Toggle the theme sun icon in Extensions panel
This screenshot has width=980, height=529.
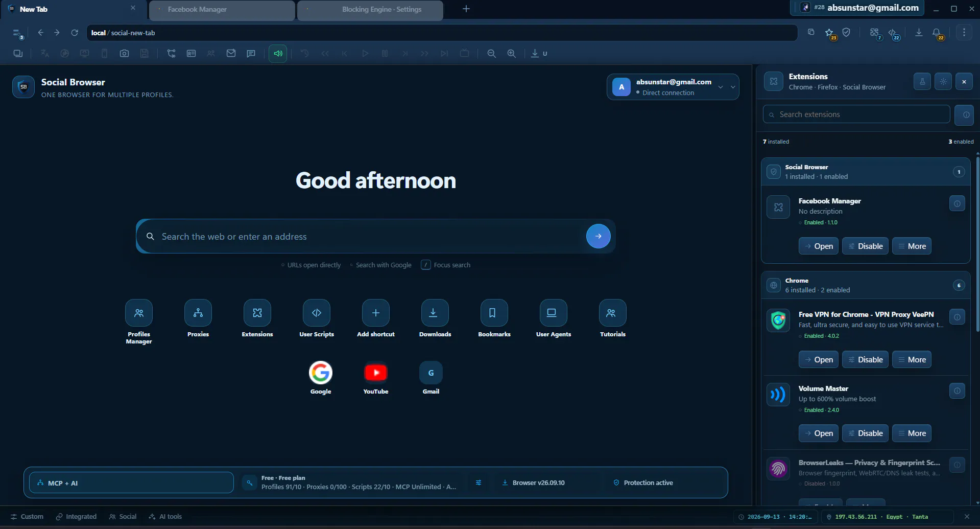click(x=943, y=81)
